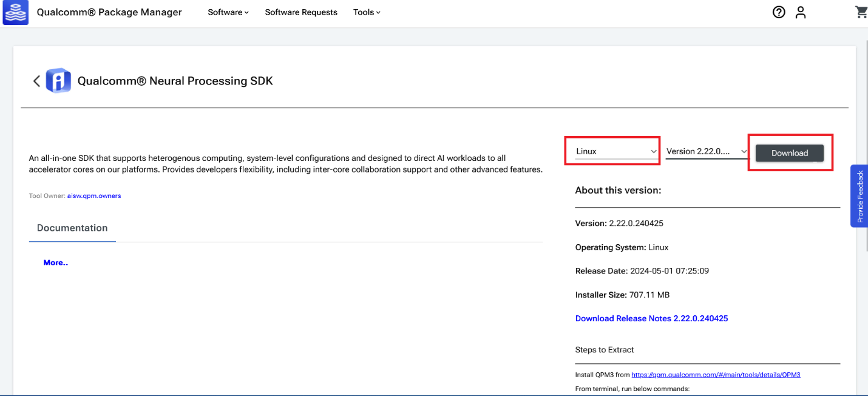Screen dimensions: 868x396
Task: Open Download Release Notes 2.22.0.240425
Action: click(651, 318)
